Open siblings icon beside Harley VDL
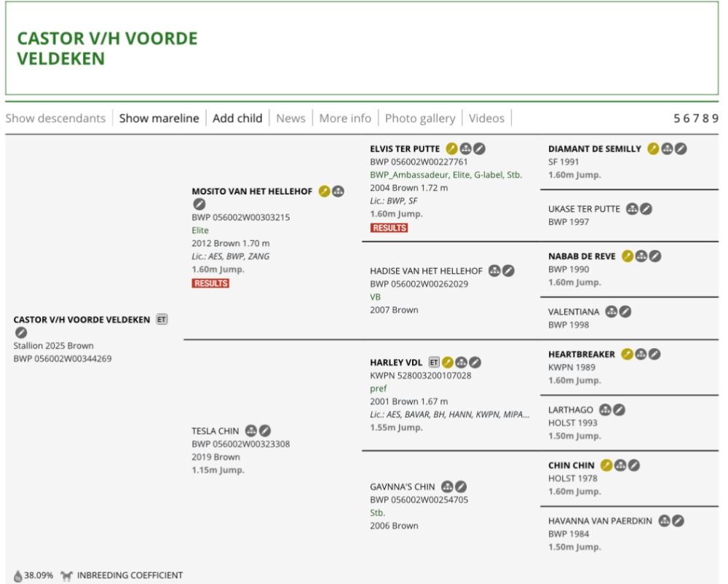The width and height of the screenshot is (728, 584). coord(461,362)
